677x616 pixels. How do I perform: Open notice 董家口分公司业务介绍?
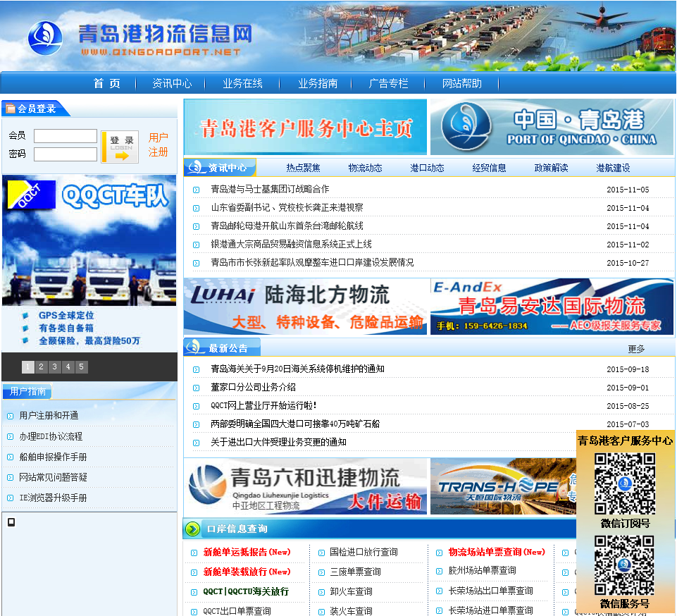[254, 388]
